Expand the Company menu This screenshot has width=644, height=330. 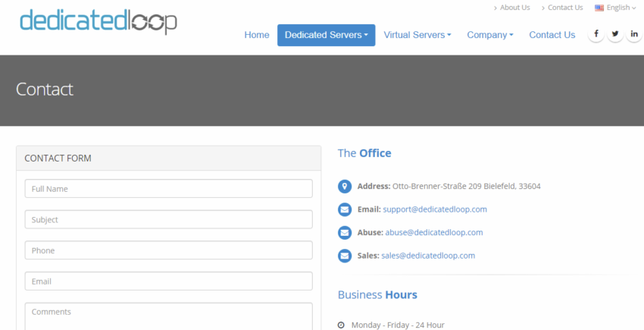tap(490, 35)
